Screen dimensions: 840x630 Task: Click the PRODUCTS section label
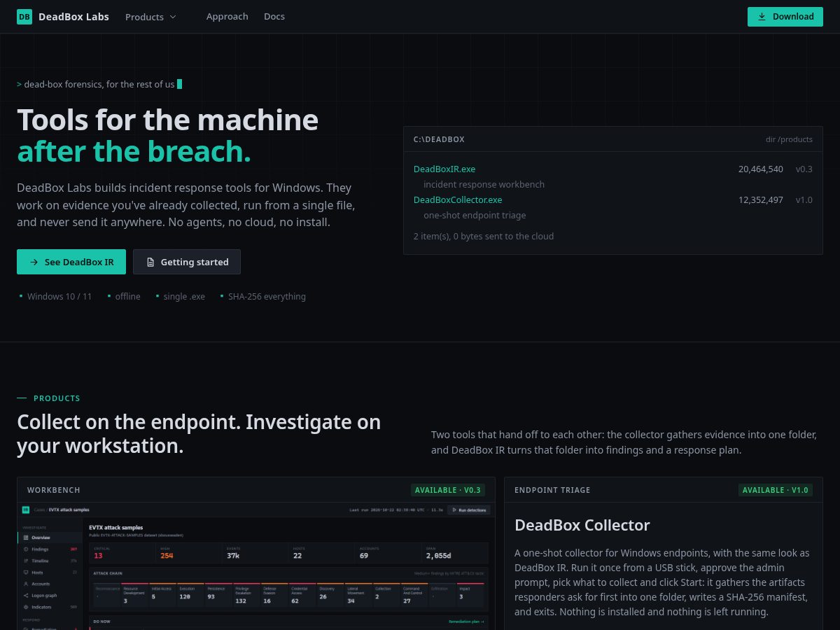57,398
